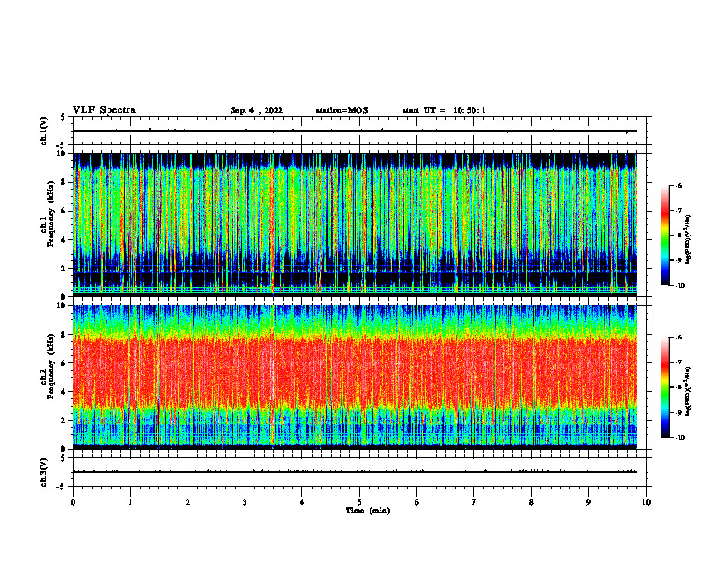
Task: Click the "ch.1(V)" axis label
Action: [x=43, y=131]
